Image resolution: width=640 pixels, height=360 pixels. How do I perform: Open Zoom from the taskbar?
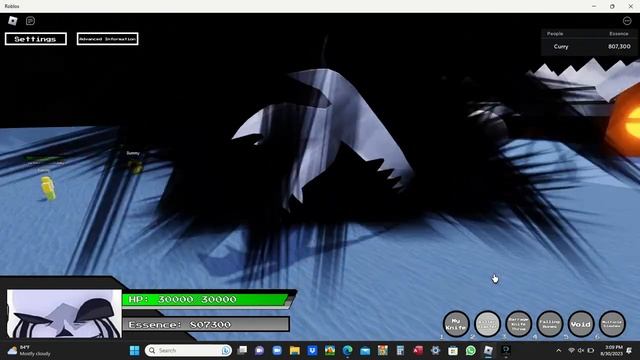click(277, 350)
